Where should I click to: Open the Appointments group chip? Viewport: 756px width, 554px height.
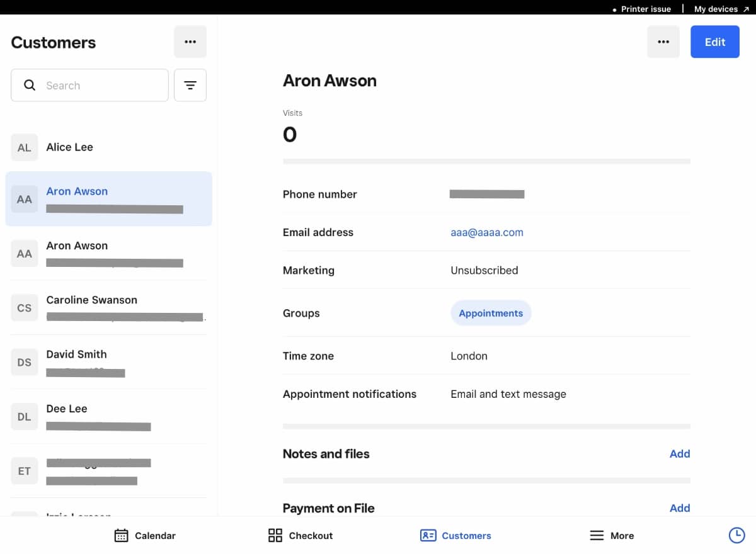pyautogui.click(x=491, y=313)
